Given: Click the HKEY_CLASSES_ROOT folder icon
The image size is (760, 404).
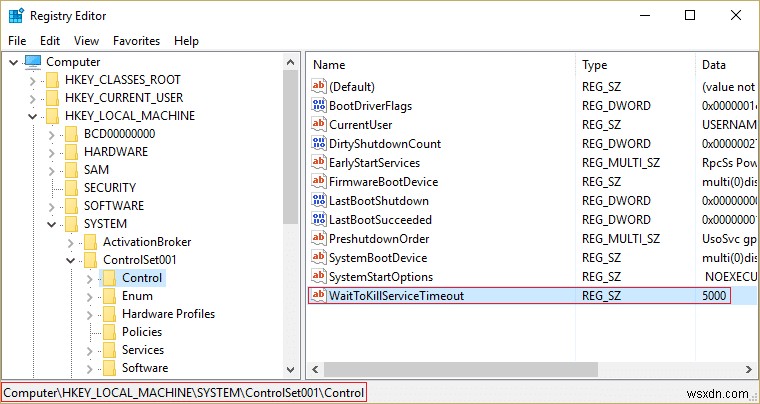Looking at the screenshot, I should [x=52, y=80].
